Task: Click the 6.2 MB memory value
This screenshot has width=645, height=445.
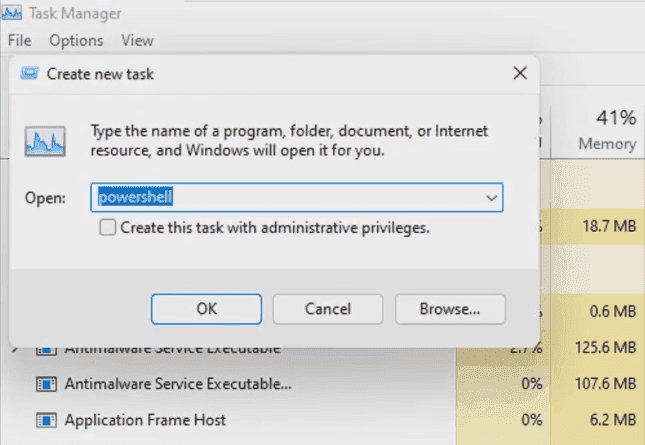Action: pyautogui.click(x=613, y=420)
